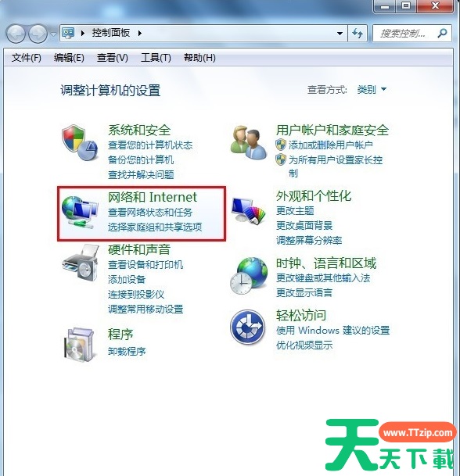Screen dimensions: 460x476
Task: Click the magnifier icon in the search box
Action: [x=442, y=33]
